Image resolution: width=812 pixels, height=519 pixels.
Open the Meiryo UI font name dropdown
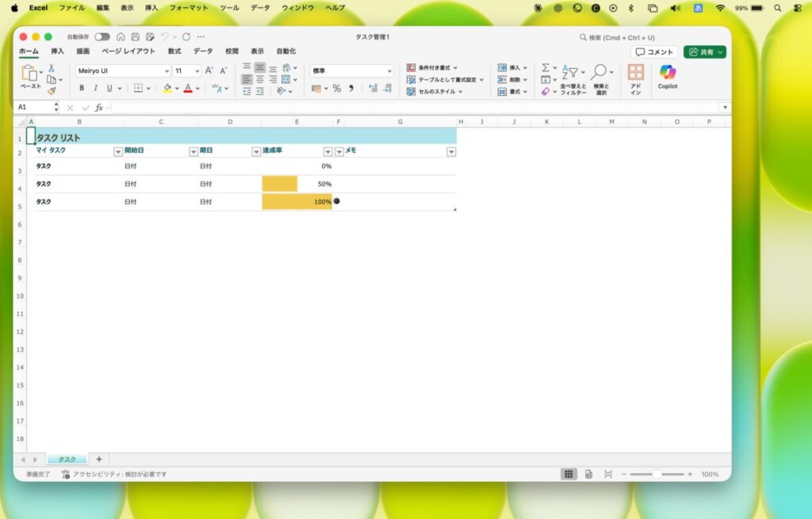point(167,71)
